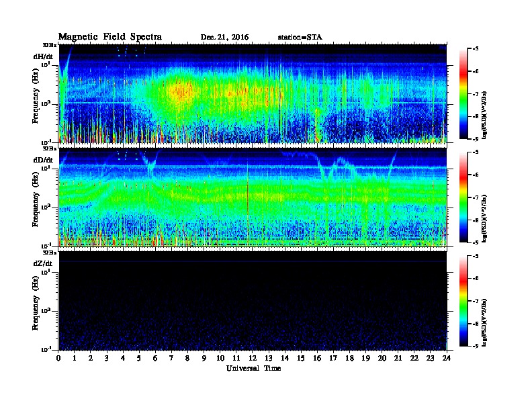The image size is (532, 411).
Task: Click inside the dH/dt spectrogram plot
Action: point(253,93)
